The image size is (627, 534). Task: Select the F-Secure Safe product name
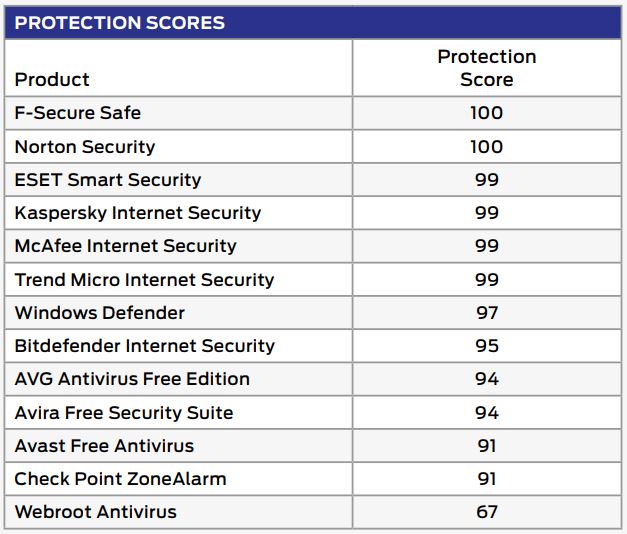point(76,113)
